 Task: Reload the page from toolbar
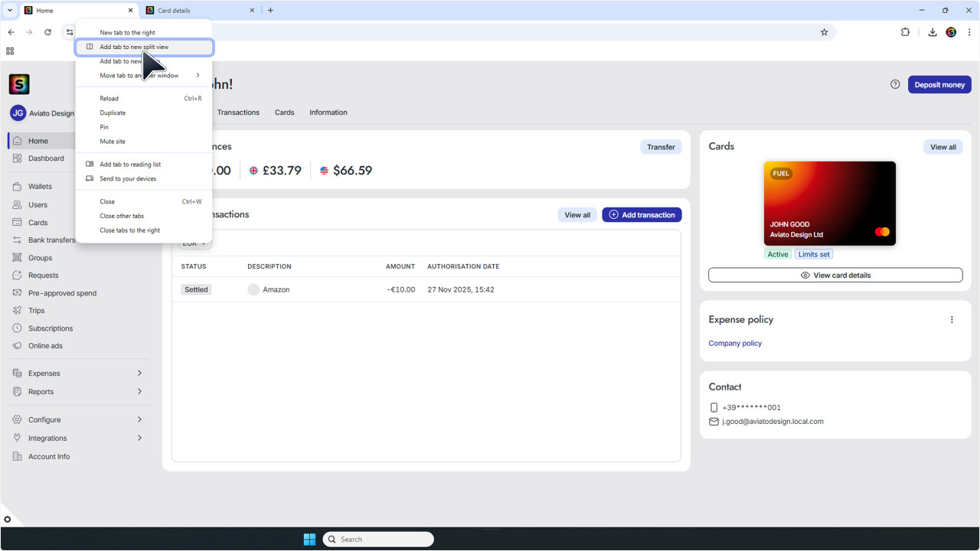pyautogui.click(x=47, y=32)
